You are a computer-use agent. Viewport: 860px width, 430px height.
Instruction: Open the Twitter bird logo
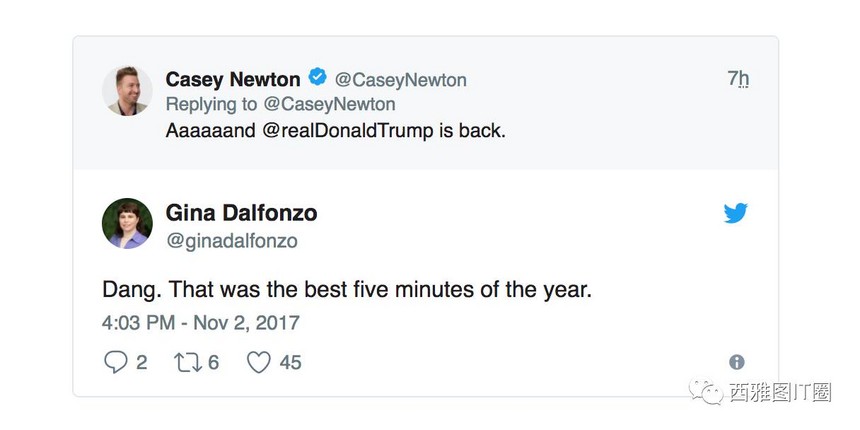click(x=736, y=213)
